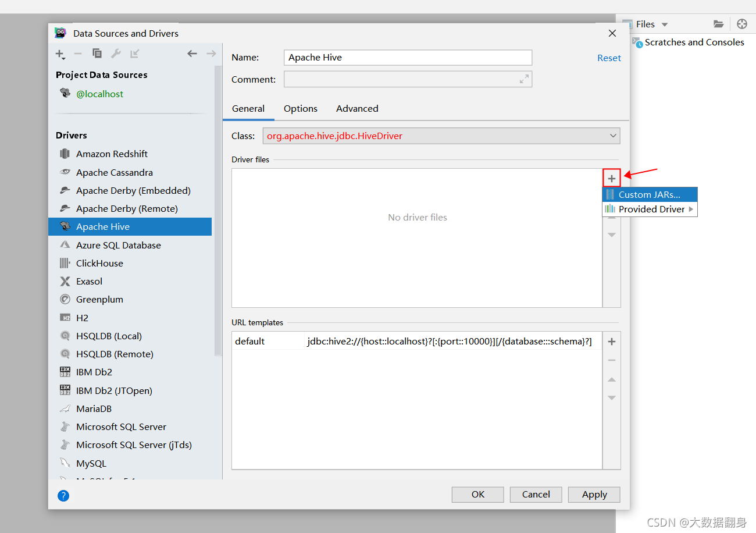Move URL template up

tap(612, 379)
